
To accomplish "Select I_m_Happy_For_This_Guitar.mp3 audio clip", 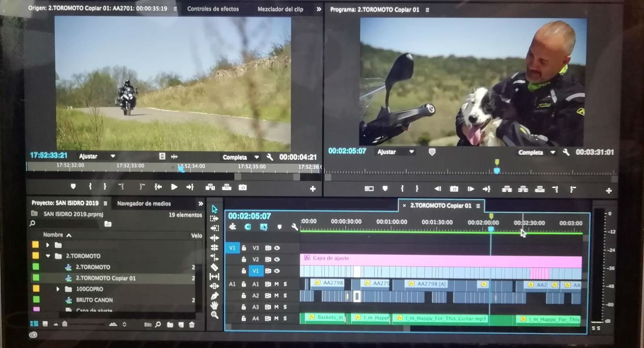I will pos(441,319).
